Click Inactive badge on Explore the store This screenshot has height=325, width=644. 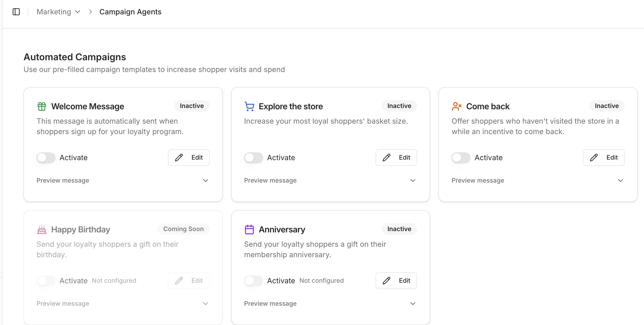[399, 106]
